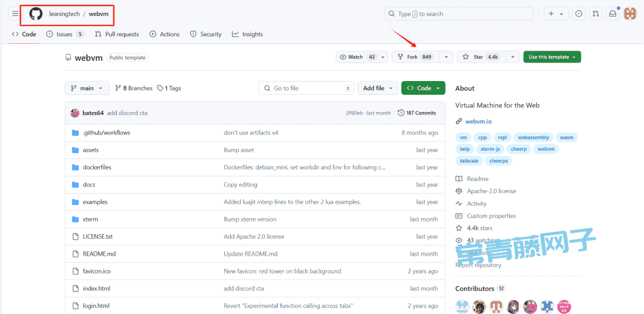Open the xterm folder
644x314 pixels.
(x=91, y=219)
